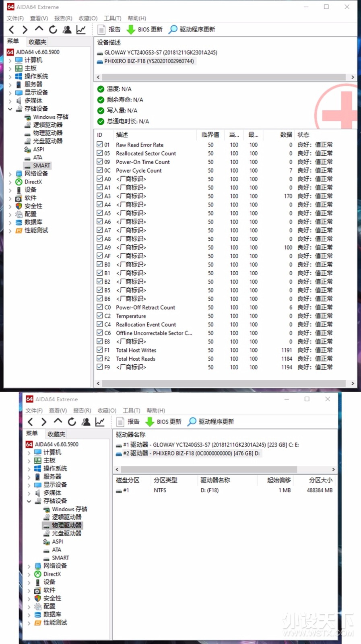
Task: Collapse 存储设备 node in the bottom window tree
Action: [x=29, y=501]
